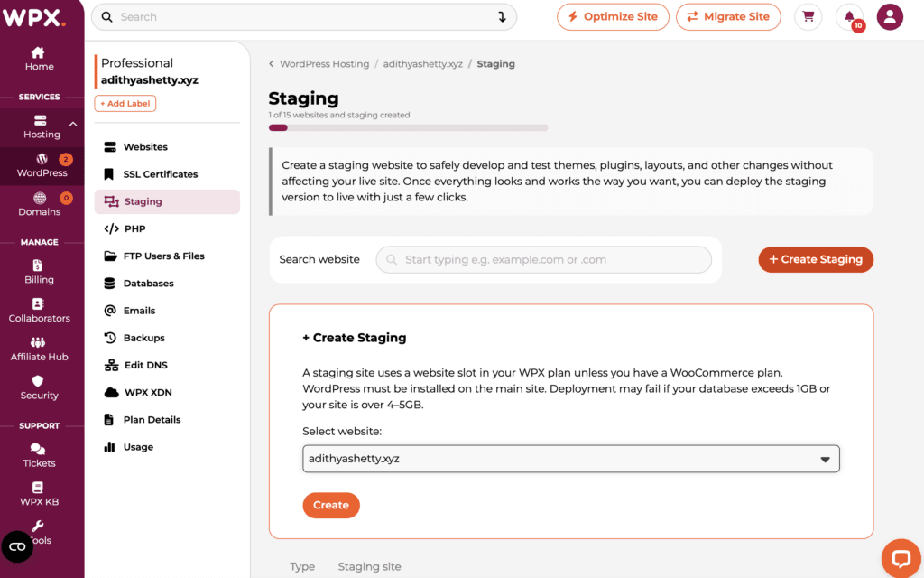The width and height of the screenshot is (924, 578).
Task: Click the WordPress badge showing 2
Action: (x=66, y=159)
